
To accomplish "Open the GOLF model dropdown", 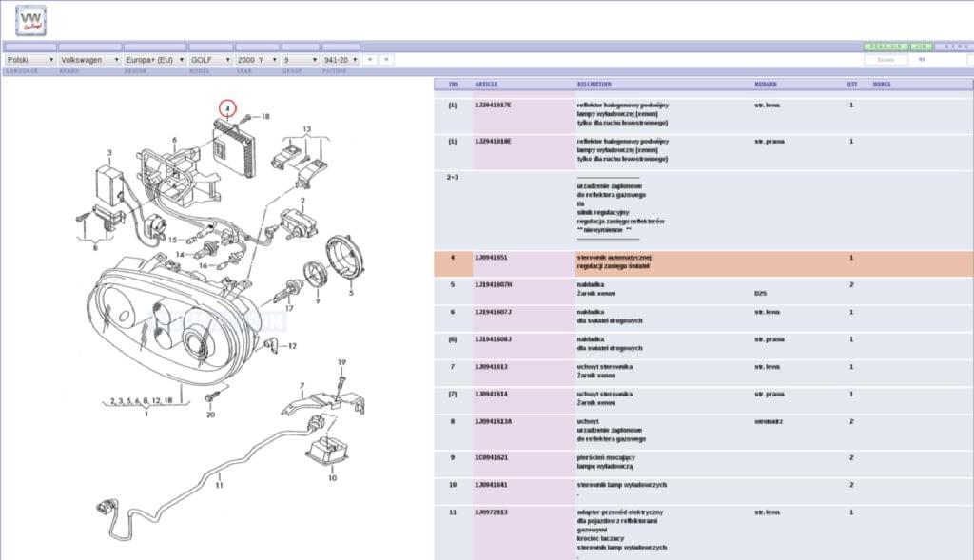I will pyautogui.click(x=210, y=60).
